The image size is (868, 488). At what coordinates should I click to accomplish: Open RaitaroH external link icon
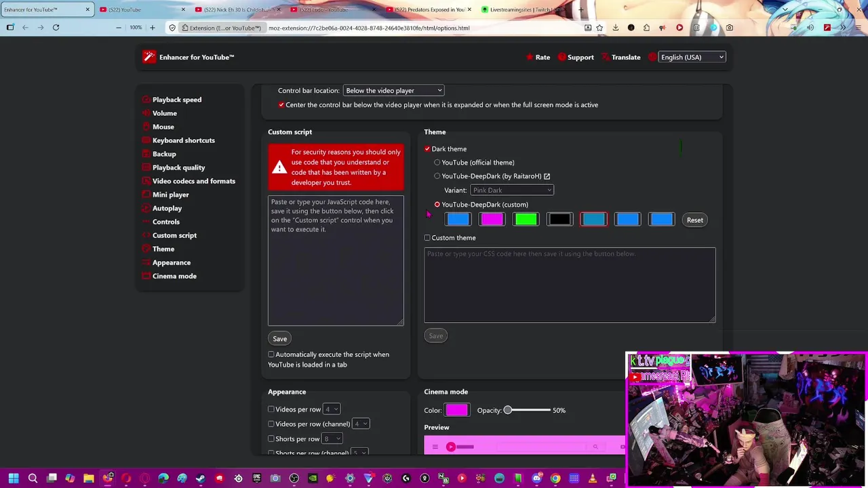547,176
